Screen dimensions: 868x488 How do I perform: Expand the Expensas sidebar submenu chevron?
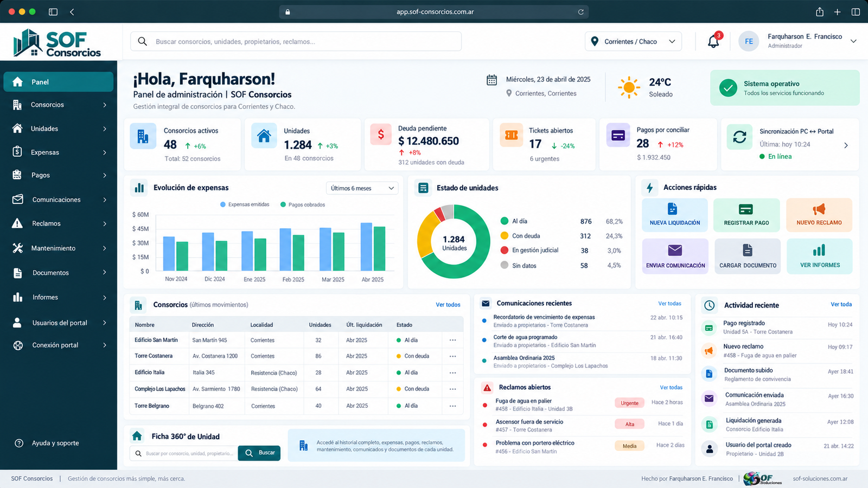pyautogui.click(x=105, y=152)
